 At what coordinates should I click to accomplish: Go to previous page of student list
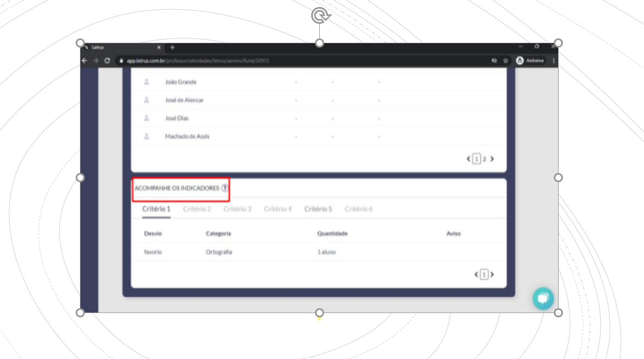click(468, 159)
